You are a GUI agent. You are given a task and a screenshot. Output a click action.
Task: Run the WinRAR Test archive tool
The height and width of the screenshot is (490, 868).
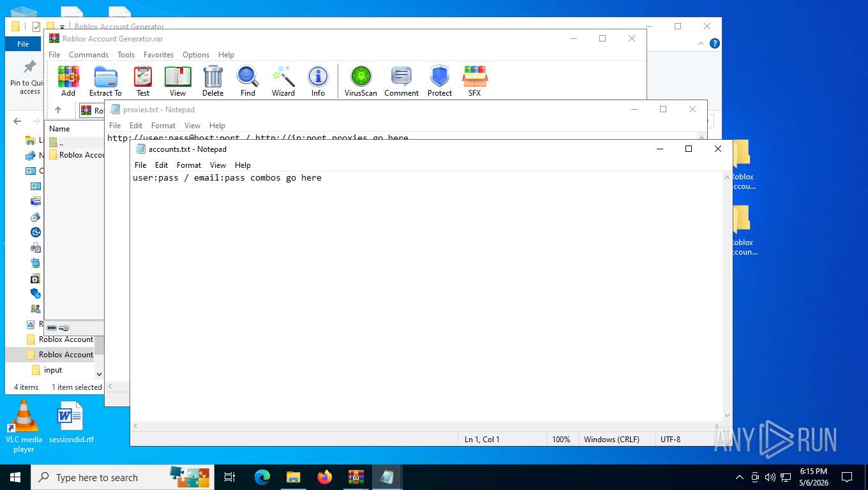click(x=143, y=81)
